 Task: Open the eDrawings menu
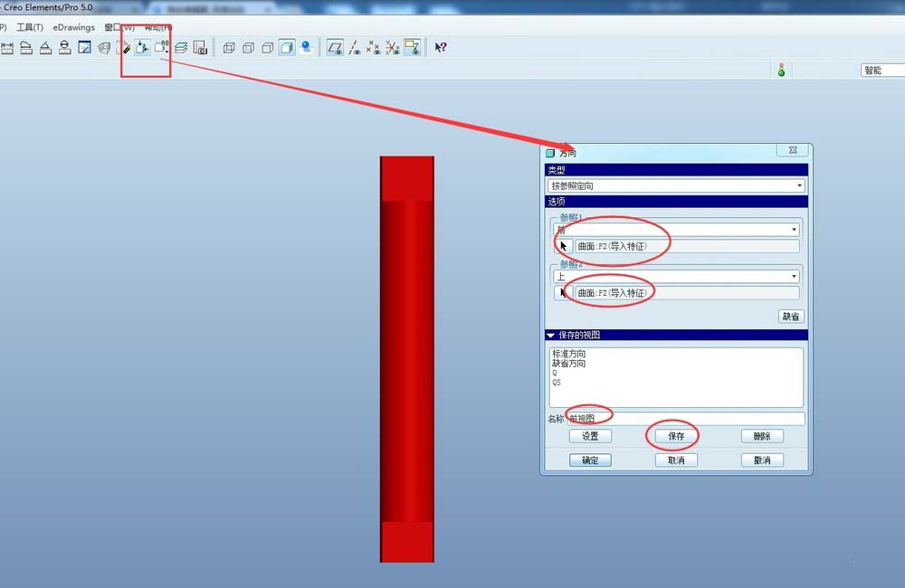click(74, 27)
